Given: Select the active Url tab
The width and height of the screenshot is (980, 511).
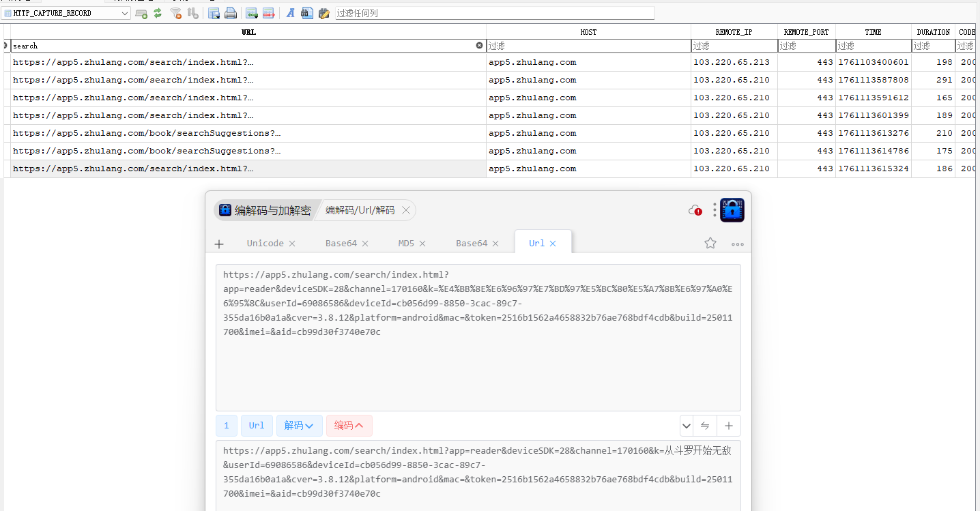Looking at the screenshot, I should [536, 244].
